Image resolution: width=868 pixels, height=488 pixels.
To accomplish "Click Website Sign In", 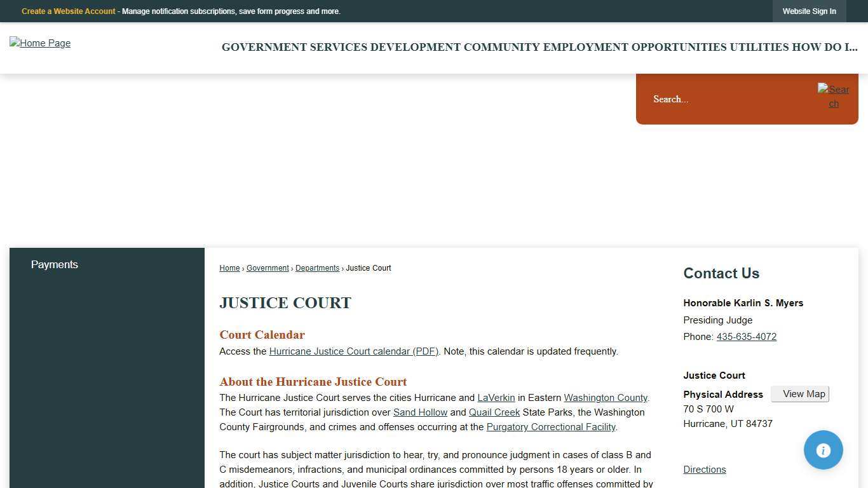I will (x=810, y=11).
